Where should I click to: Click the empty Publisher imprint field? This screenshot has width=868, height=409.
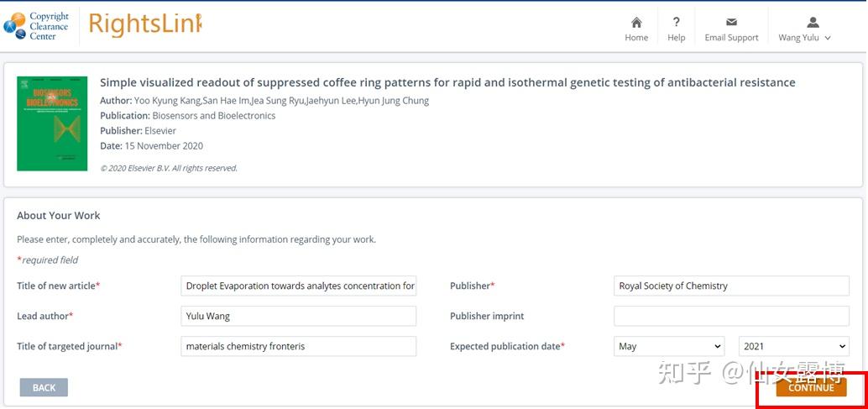(731, 316)
